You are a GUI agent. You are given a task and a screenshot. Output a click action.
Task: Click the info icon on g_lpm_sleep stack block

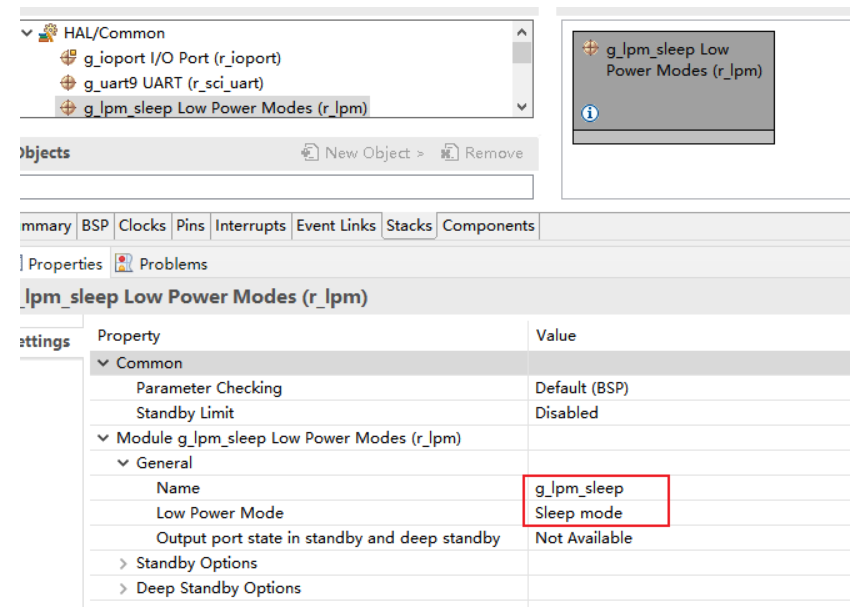pyautogui.click(x=590, y=113)
